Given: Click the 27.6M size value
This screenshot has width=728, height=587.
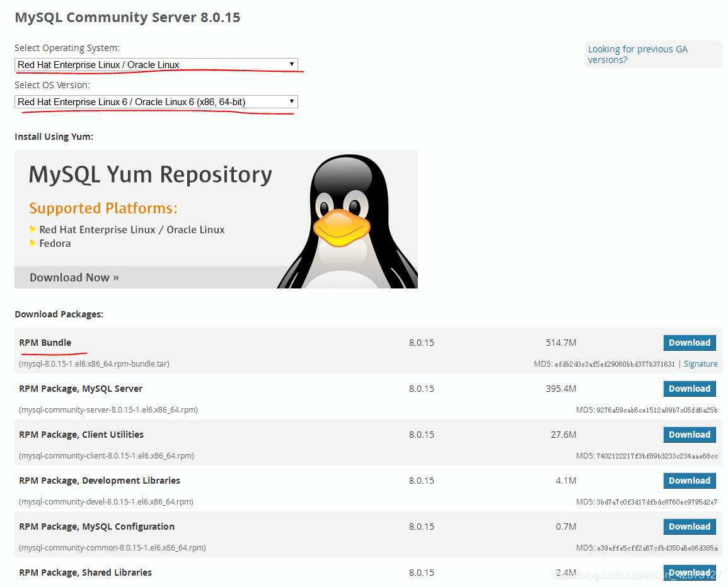Looking at the screenshot, I should tap(563, 435).
